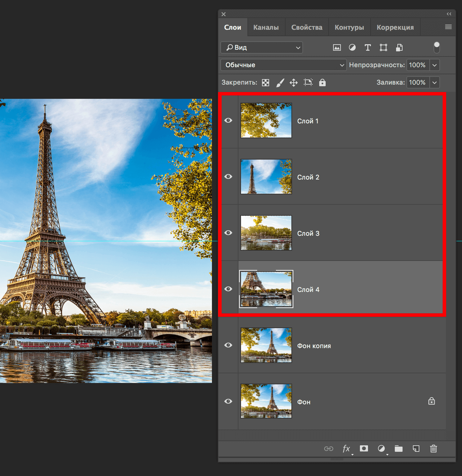Image resolution: width=462 pixels, height=476 pixels.
Task: Select the Слой 3 layer
Action: 339,233
